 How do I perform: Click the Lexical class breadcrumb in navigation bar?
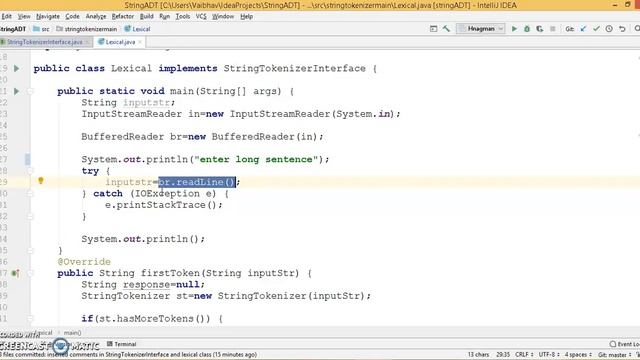tap(137, 29)
